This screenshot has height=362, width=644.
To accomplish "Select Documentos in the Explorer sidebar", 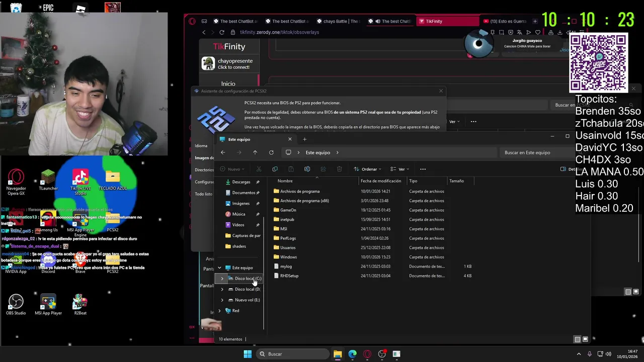I will (x=244, y=193).
